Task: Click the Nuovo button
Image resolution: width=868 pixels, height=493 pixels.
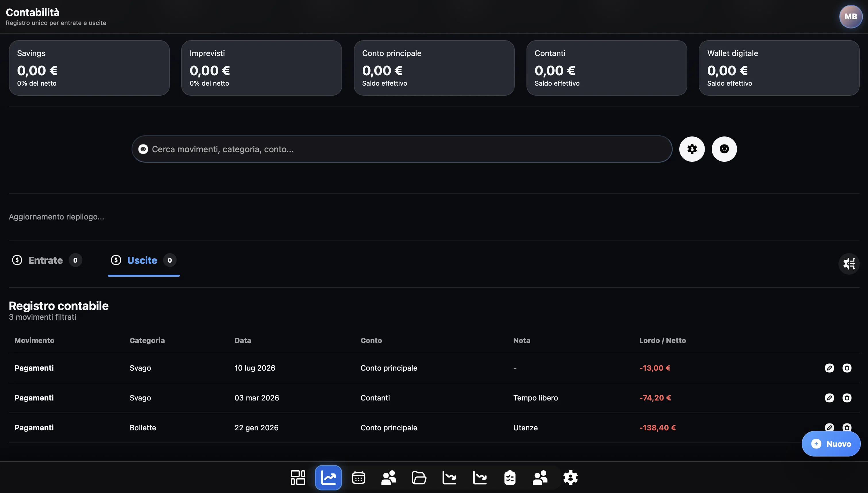Action: tap(831, 444)
